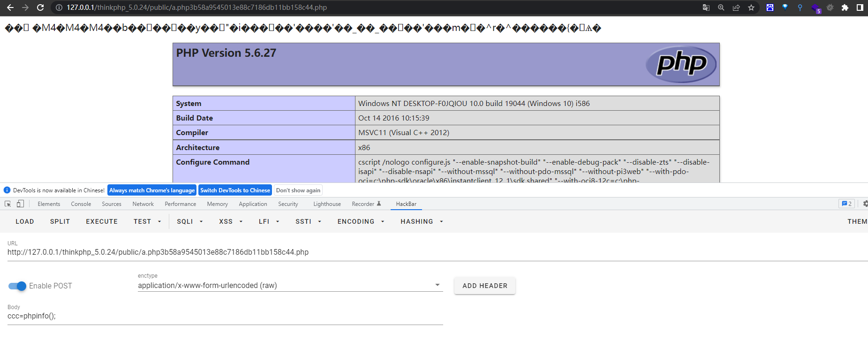
Task: Click the browser address bar
Action: click(375, 8)
